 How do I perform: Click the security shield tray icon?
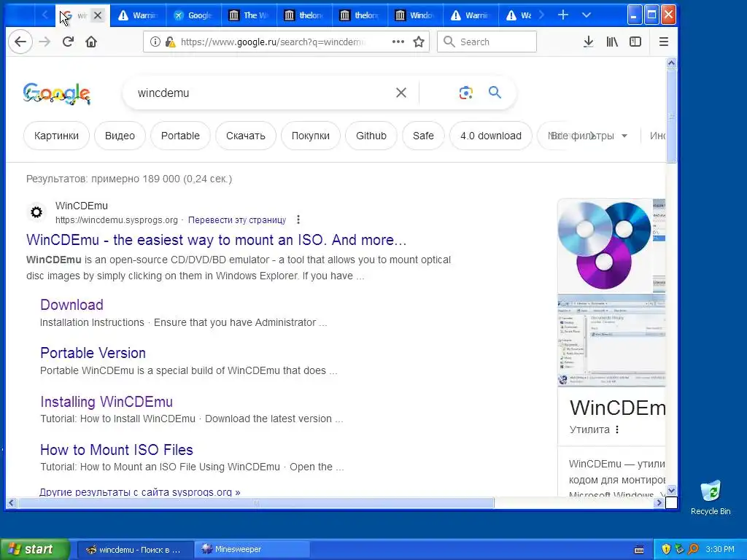click(x=666, y=549)
